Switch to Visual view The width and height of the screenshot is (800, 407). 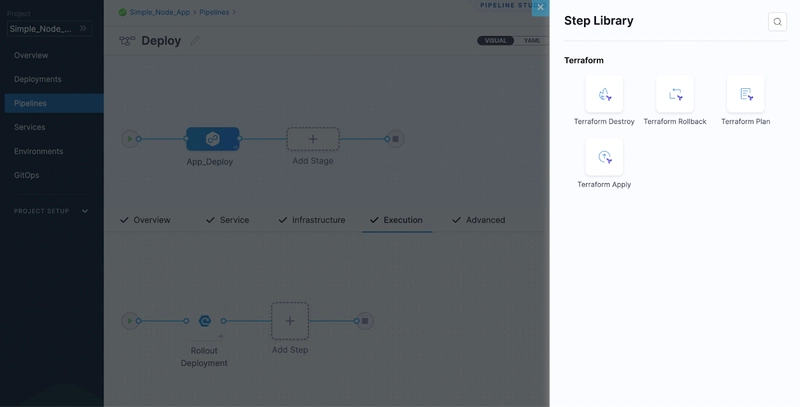(495, 41)
